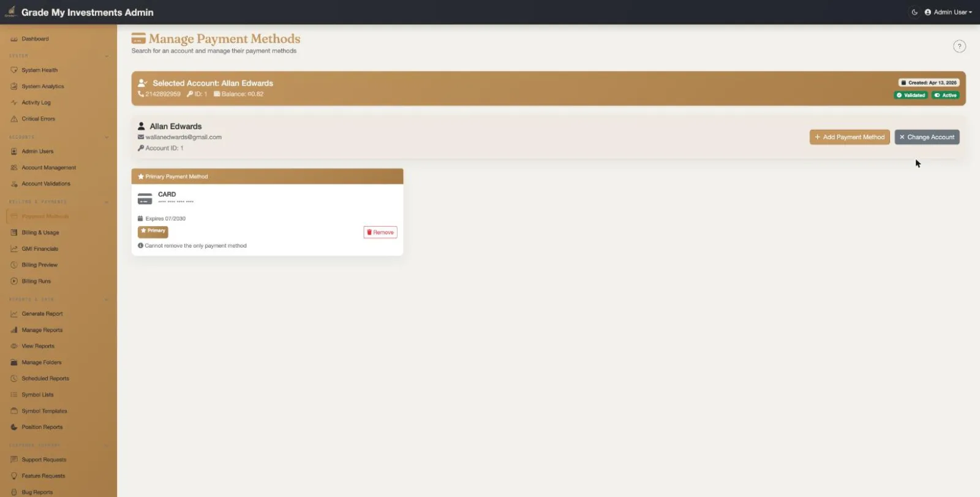
Task: Click the Allan Edwards name below the banner
Action: coord(176,127)
